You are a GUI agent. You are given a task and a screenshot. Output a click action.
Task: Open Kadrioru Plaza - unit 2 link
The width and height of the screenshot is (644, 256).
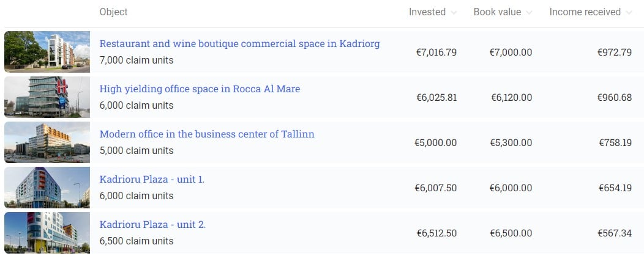(x=152, y=224)
